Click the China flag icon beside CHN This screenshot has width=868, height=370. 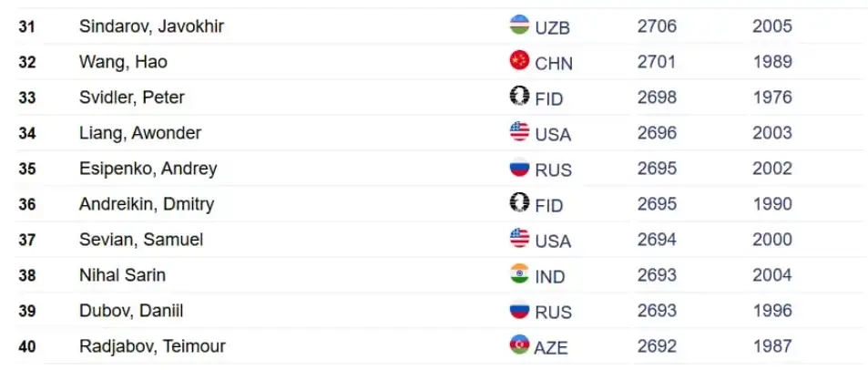pos(519,60)
